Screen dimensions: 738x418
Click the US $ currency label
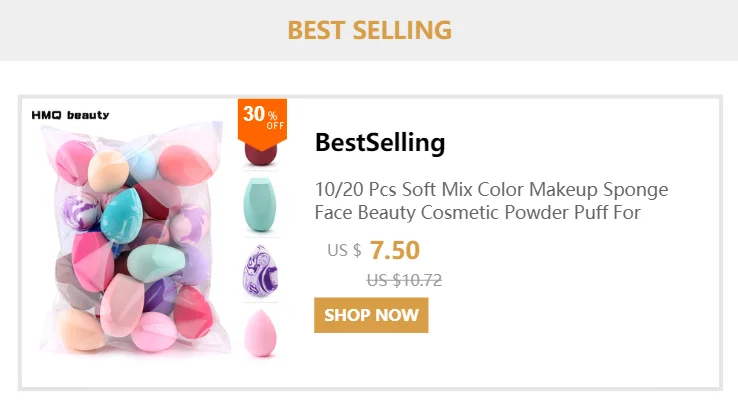[344, 250]
